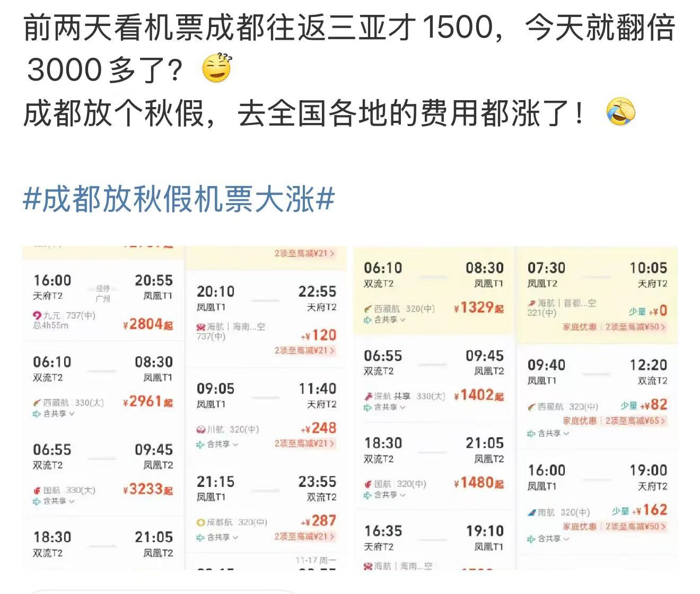Expand 含共享 under the 深航 ¥1402 flight
Screen dimensions: 700x594
point(384,407)
